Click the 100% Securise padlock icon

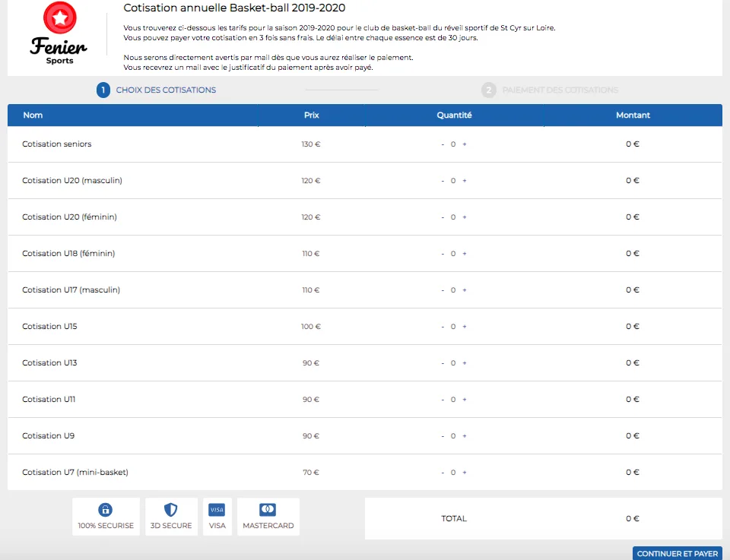point(106,510)
